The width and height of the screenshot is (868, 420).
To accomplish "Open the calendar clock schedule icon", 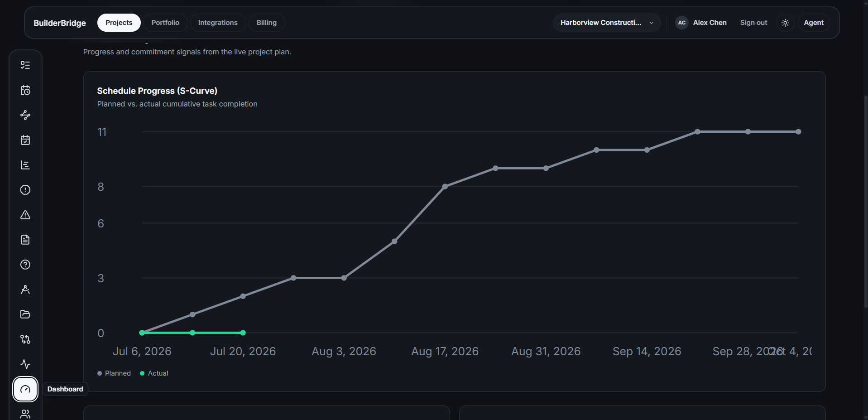I will [25, 90].
